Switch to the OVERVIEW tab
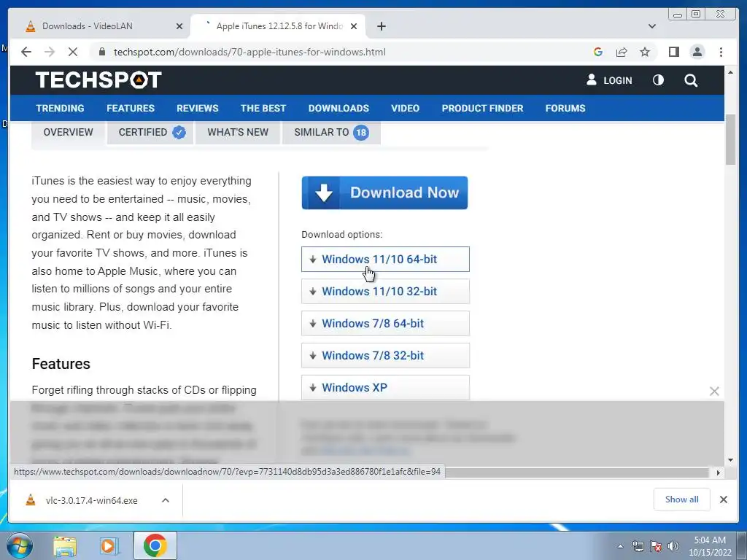The width and height of the screenshot is (747, 560). 68,133
